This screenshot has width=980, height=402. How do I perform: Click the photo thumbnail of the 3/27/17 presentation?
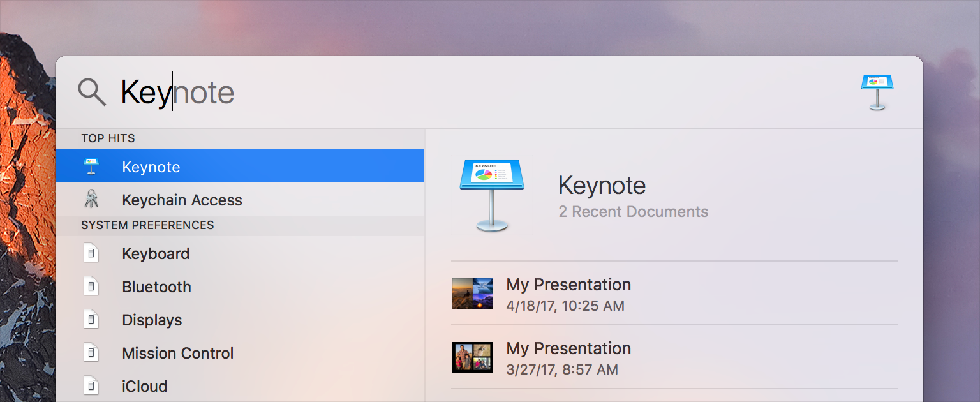(x=472, y=357)
